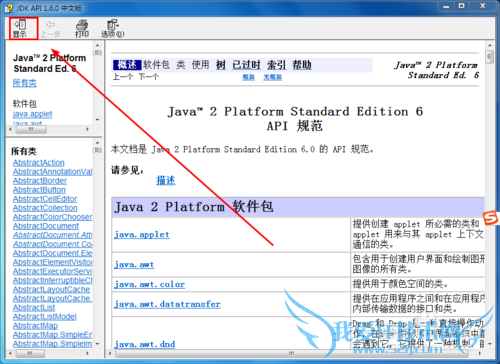Open the 已过时 navigation item
Screen dimensions: 500x364
click(x=246, y=65)
